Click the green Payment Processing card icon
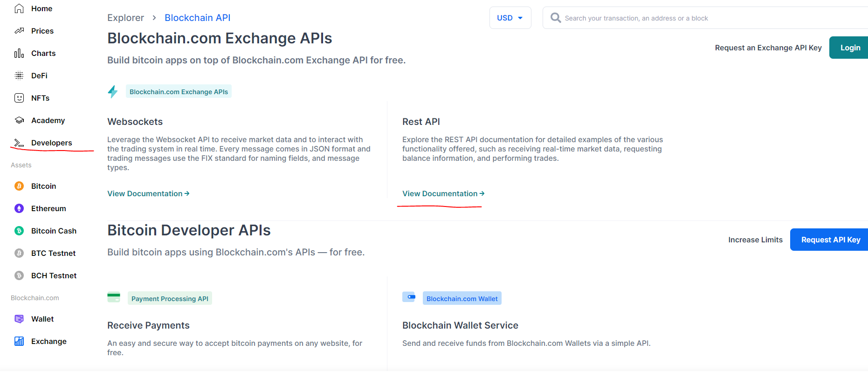Viewport: 868px width, 378px height. 114,297
